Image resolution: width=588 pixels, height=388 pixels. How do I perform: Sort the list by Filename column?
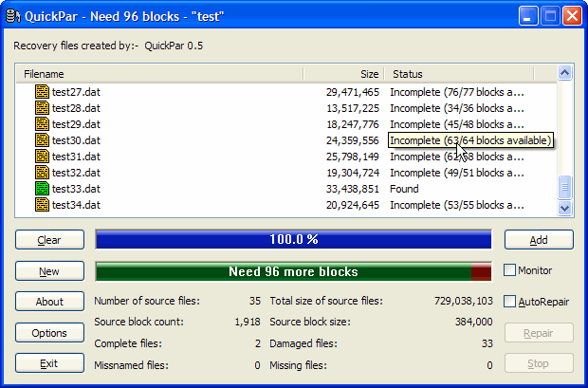point(159,74)
